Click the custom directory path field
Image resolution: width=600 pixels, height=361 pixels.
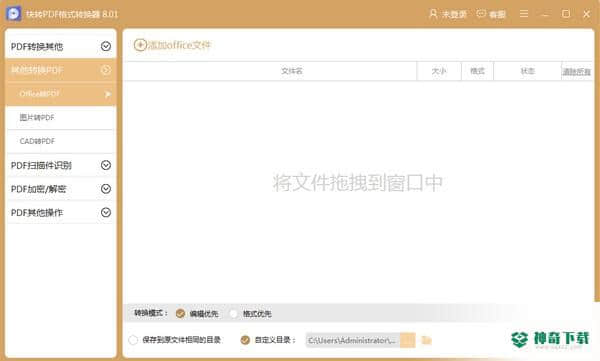(x=353, y=340)
